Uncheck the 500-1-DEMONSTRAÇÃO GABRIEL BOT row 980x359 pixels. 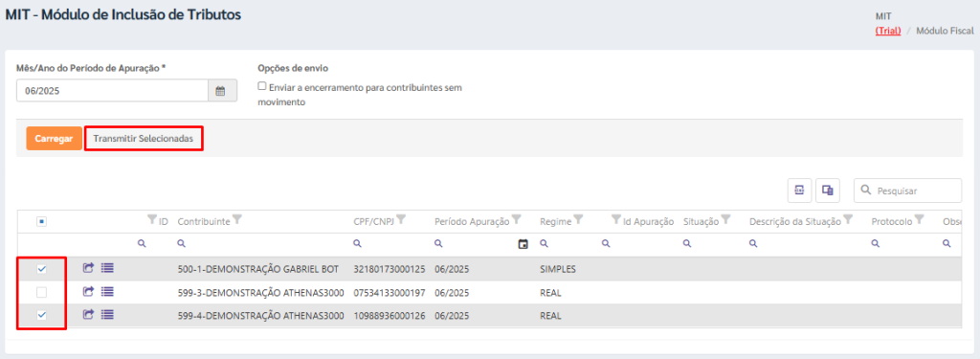(x=42, y=269)
